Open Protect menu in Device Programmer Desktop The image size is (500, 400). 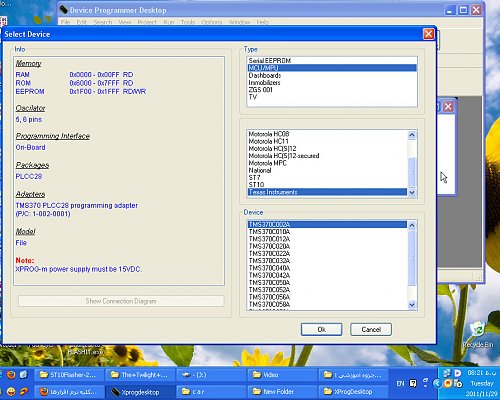click(x=147, y=22)
